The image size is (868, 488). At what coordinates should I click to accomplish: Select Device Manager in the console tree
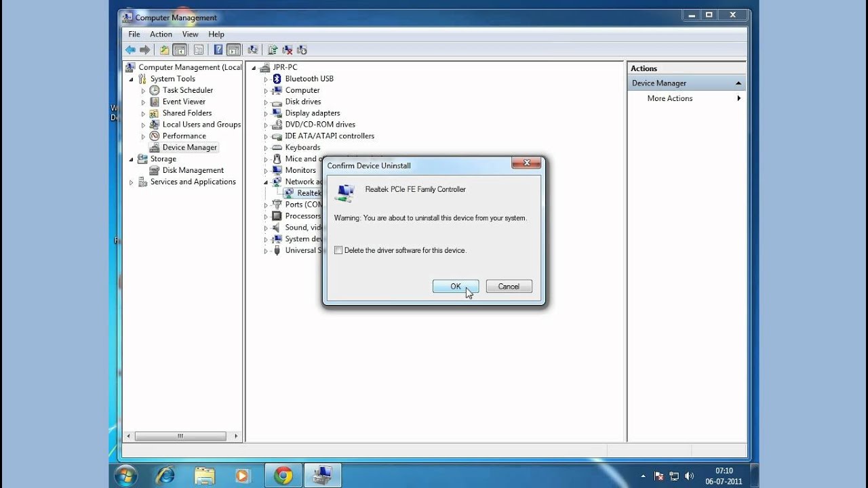tap(190, 148)
